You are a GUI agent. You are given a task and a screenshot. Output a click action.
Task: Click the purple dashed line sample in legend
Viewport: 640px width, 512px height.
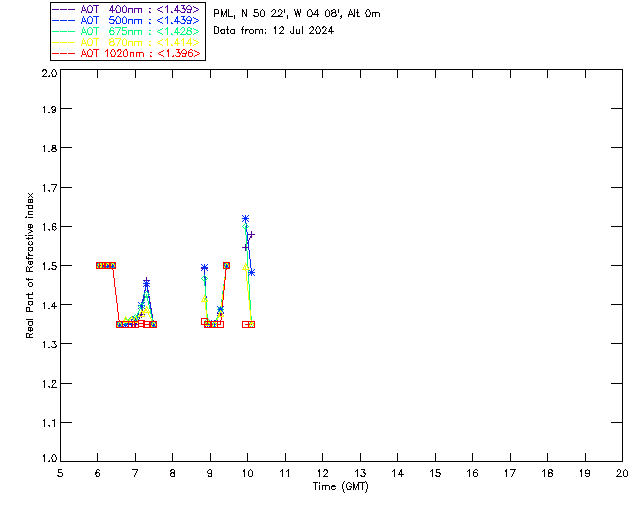click(x=64, y=9)
